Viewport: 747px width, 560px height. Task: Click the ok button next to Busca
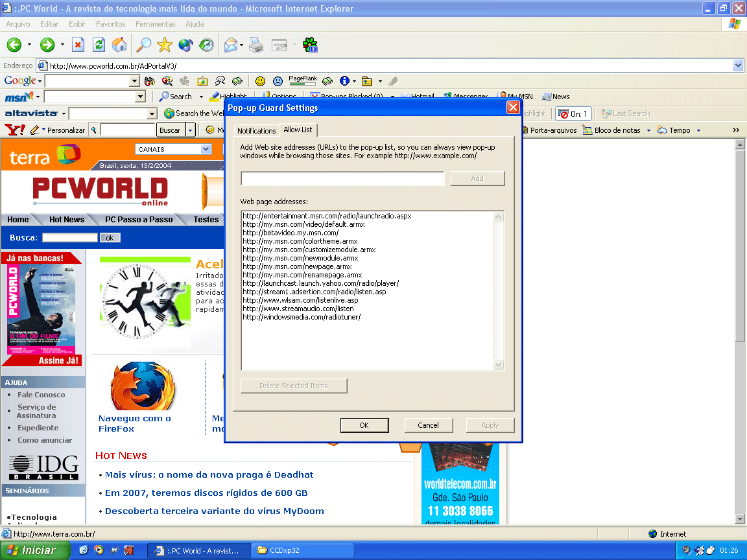tap(110, 238)
